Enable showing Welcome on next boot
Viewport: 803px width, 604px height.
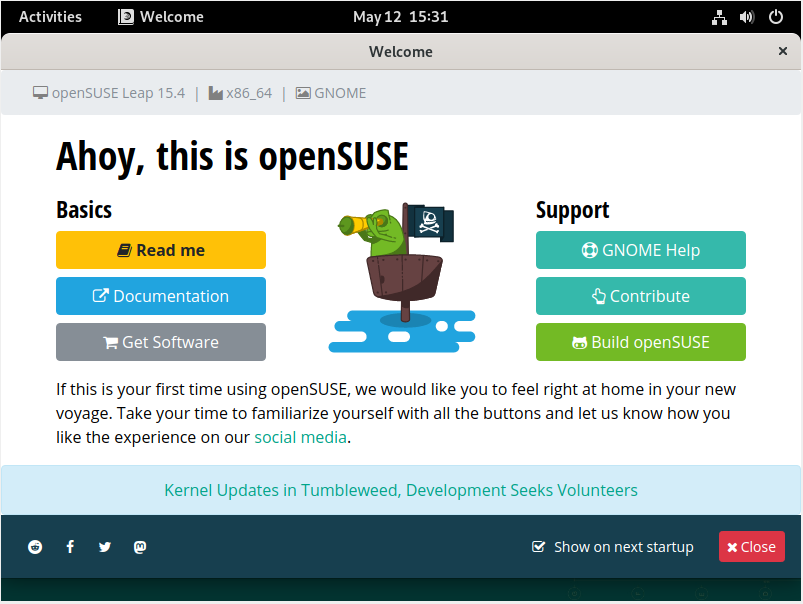pyautogui.click(x=539, y=547)
